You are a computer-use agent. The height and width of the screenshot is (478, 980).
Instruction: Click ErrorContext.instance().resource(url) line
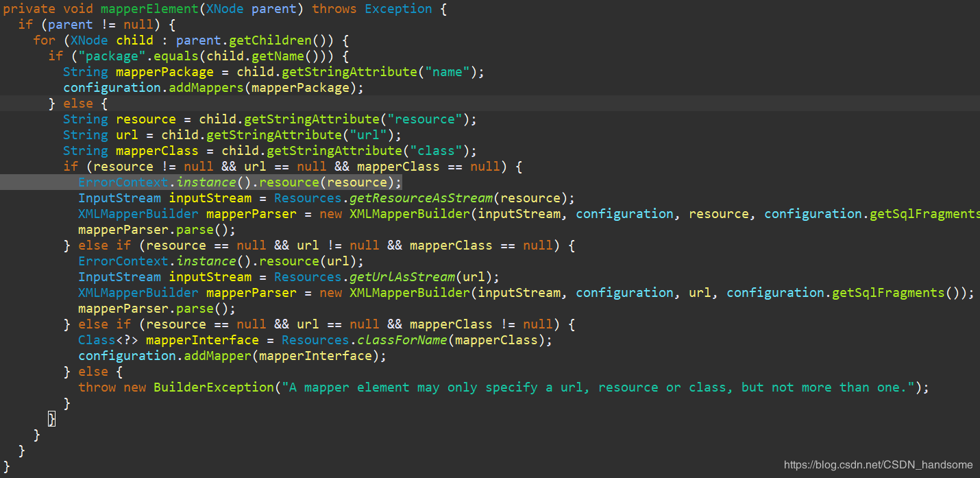221,261
